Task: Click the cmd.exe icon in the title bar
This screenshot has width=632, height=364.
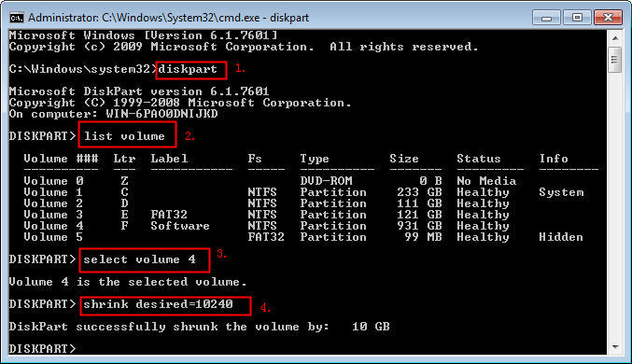Action: point(17,18)
